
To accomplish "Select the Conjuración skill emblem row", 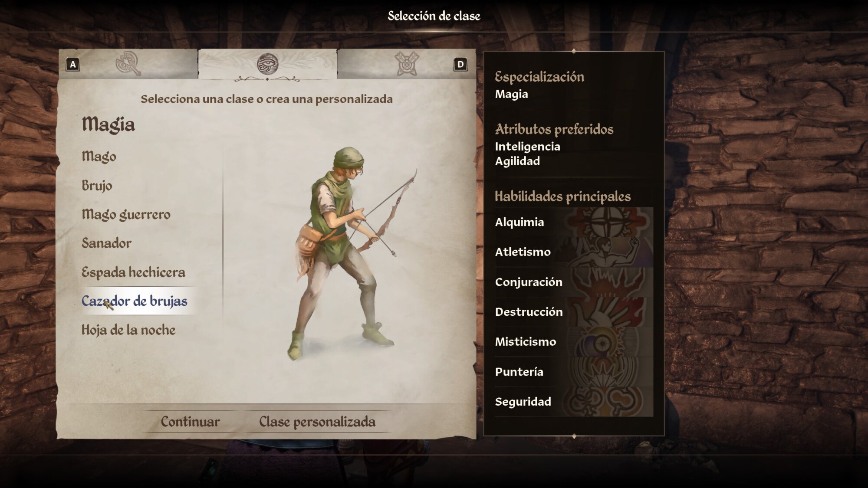I will (x=574, y=282).
